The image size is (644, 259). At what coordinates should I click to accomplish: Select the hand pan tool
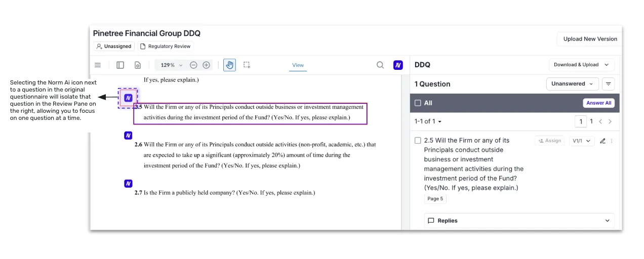[x=229, y=65]
